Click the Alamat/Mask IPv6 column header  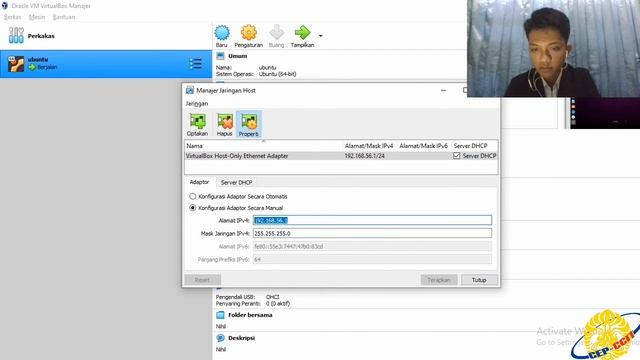coord(424,146)
